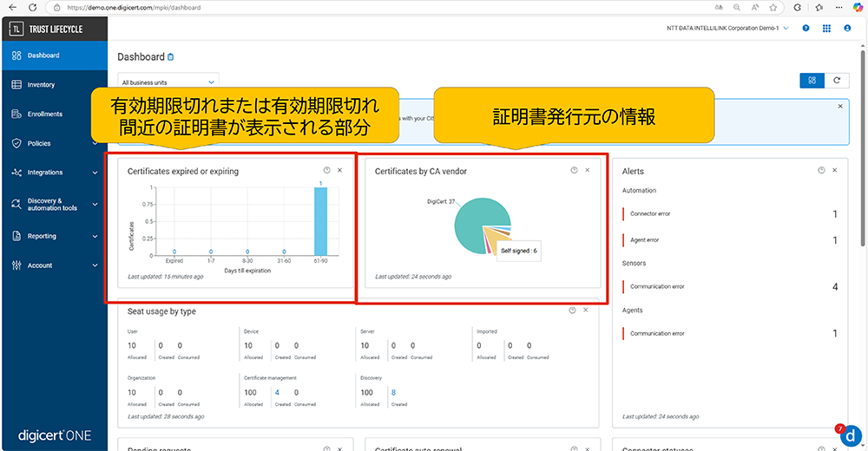Click Discovery & automation tools icon
Viewport: 868px width, 451px height.
pos(16,204)
